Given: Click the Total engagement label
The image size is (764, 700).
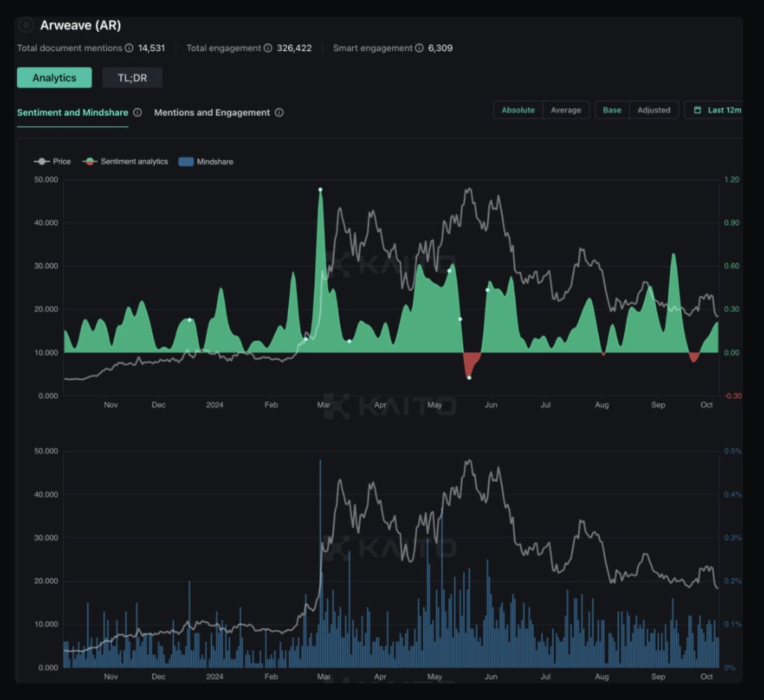Looking at the screenshot, I should pyautogui.click(x=224, y=48).
